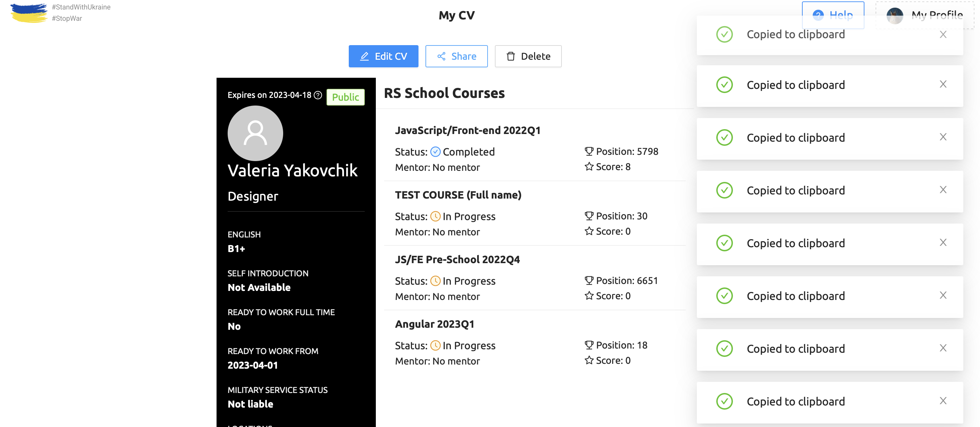Click the green check circle on the top toast
The width and height of the screenshot is (980, 427).
point(724,34)
